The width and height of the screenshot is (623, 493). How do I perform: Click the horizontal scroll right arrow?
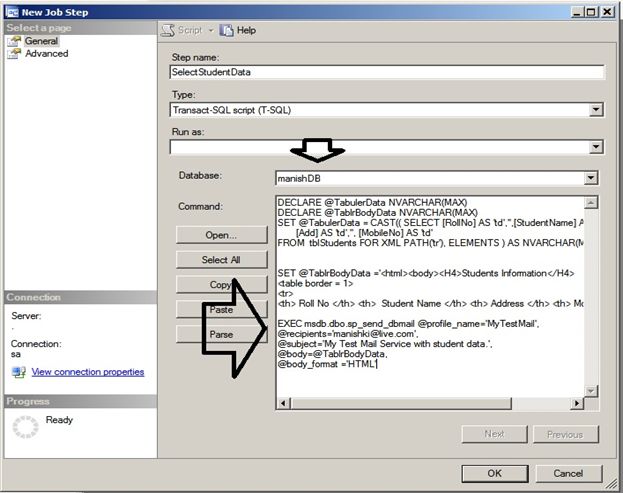577,404
